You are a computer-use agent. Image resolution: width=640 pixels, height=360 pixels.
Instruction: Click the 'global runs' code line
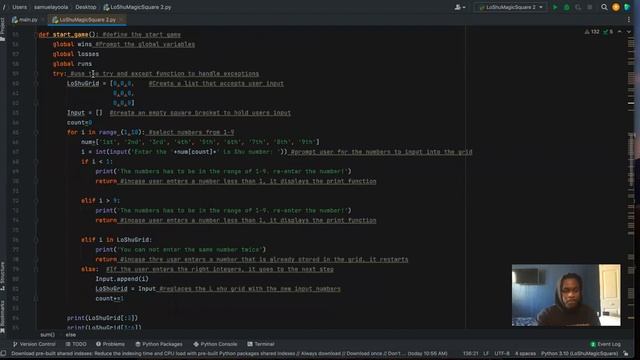point(72,64)
